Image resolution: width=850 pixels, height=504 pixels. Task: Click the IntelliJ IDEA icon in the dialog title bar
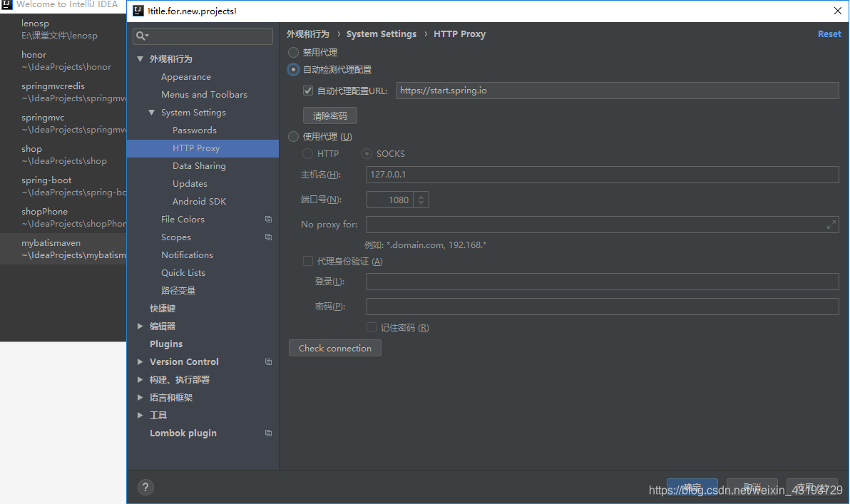pyautogui.click(x=138, y=11)
